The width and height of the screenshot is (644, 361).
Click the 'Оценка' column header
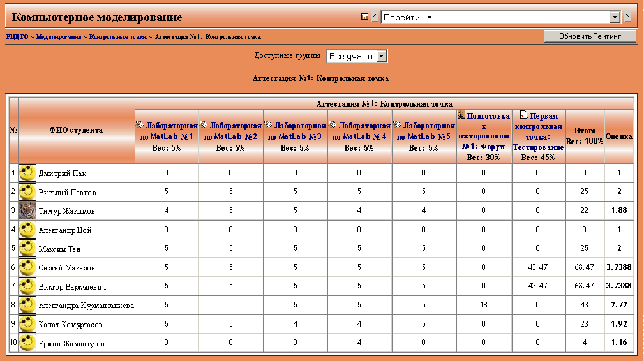[619, 136]
